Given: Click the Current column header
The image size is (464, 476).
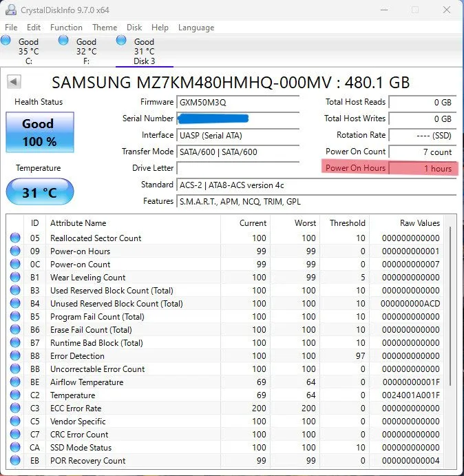Looking at the screenshot, I should click(245, 223).
